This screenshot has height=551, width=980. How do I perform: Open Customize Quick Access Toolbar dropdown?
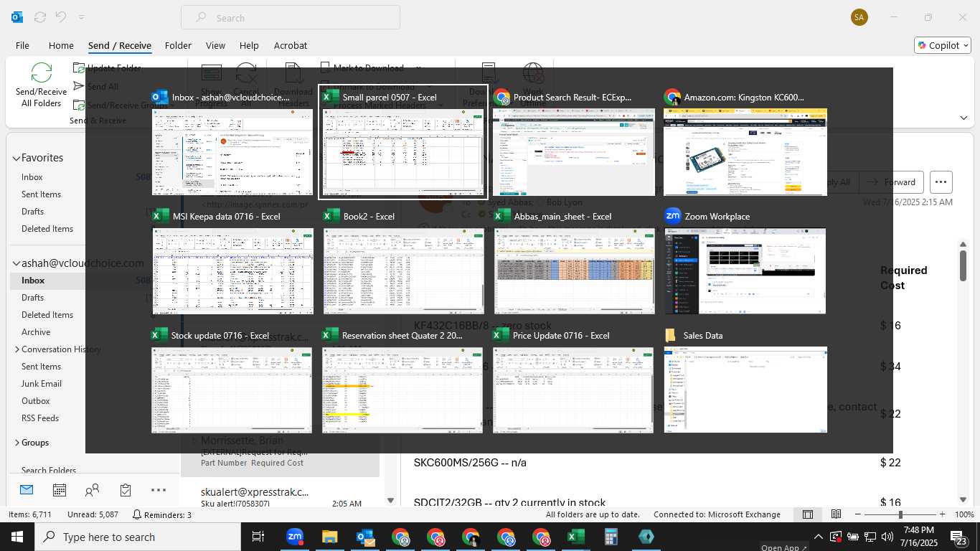(81, 17)
